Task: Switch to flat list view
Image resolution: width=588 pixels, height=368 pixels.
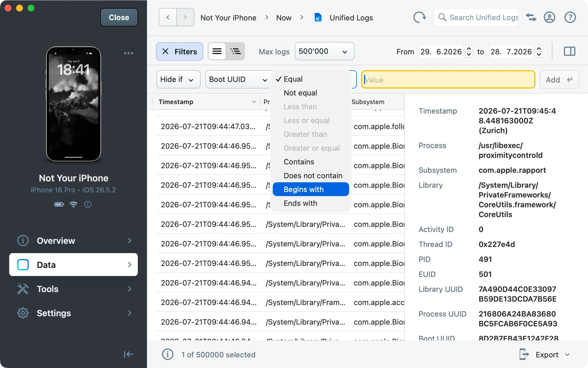Action: click(217, 51)
